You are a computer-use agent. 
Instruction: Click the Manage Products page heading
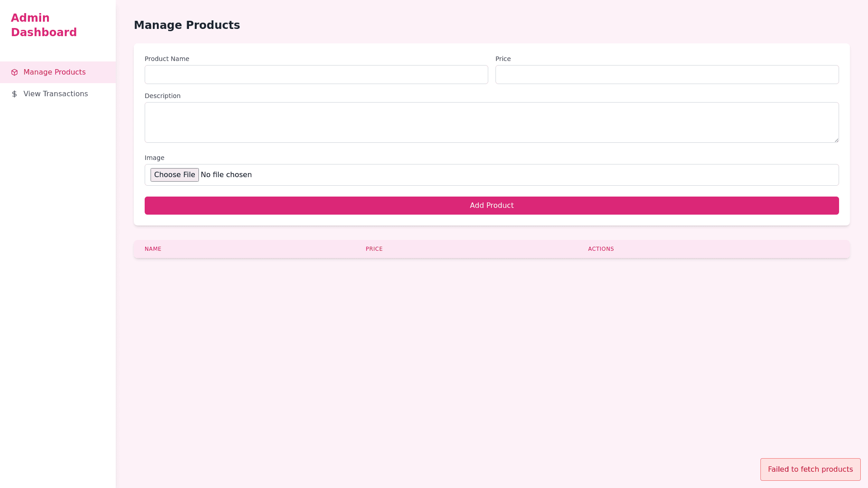click(187, 25)
